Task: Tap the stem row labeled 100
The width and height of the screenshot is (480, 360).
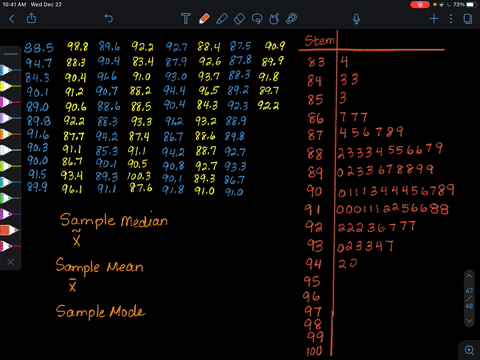Action: point(314,351)
